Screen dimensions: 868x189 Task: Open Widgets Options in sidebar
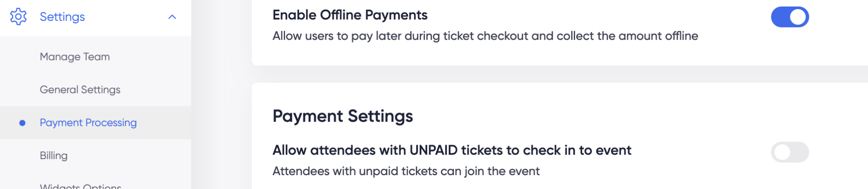coord(80,186)
